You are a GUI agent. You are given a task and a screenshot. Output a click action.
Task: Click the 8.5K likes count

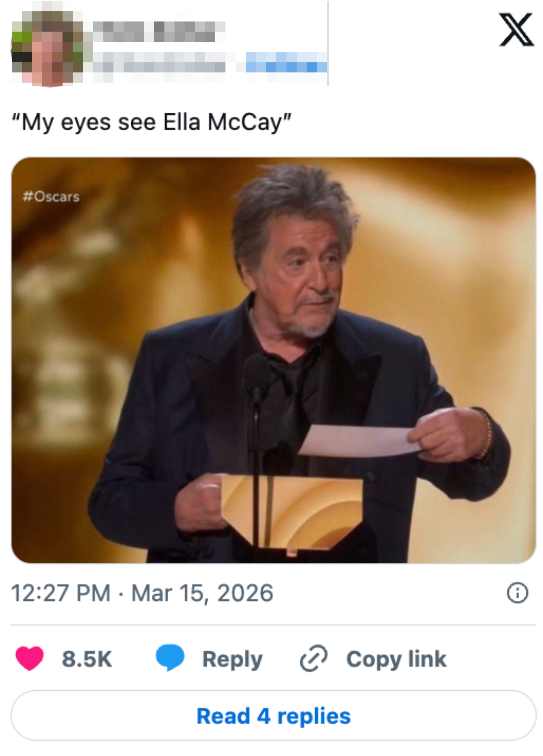[x=87, y=659]
